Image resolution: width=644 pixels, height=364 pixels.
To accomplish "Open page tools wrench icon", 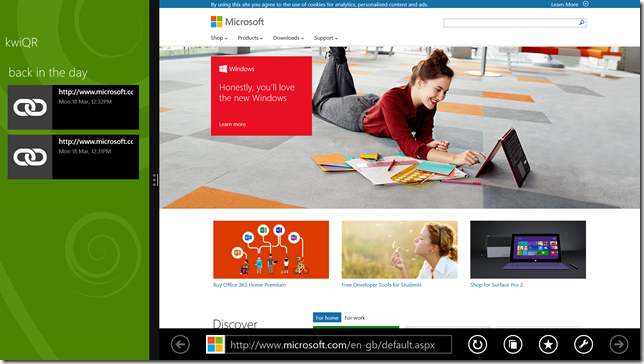I will (x=583, y=344).
